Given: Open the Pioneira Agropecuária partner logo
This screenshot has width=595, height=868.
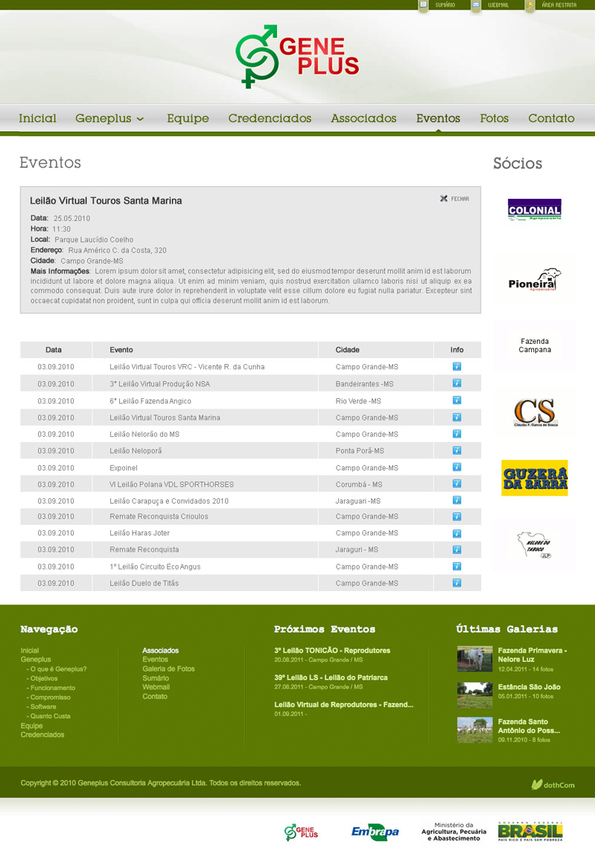Looking at the screenshot, I should pyautogui.click(x=535, y=280).
